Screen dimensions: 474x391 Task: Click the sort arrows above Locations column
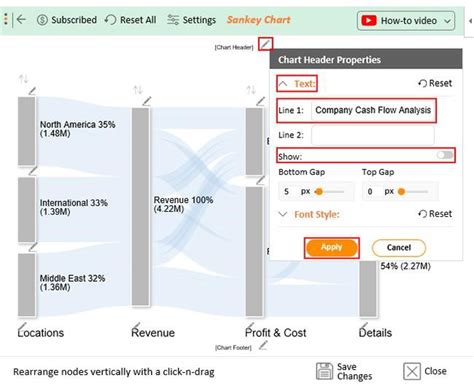coord(23,79)
